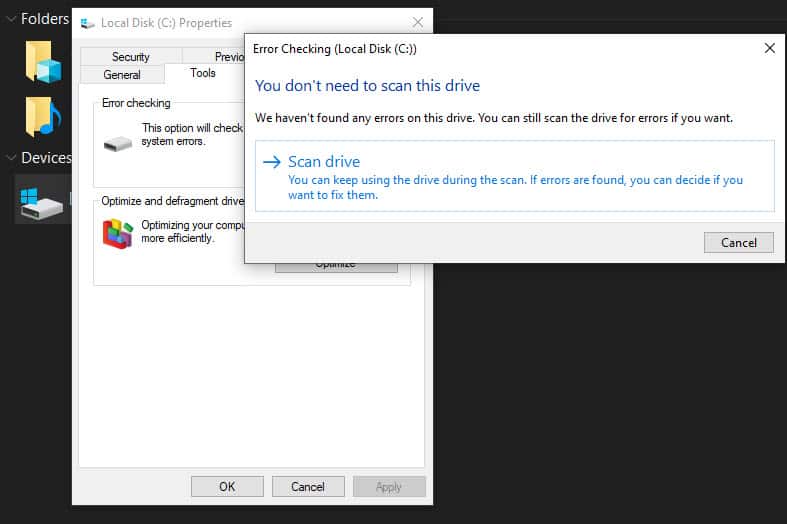The height and width of the screenshot is (524, 787).
Task: Close the Local Disk Properties window
Action: click(418, 22)
